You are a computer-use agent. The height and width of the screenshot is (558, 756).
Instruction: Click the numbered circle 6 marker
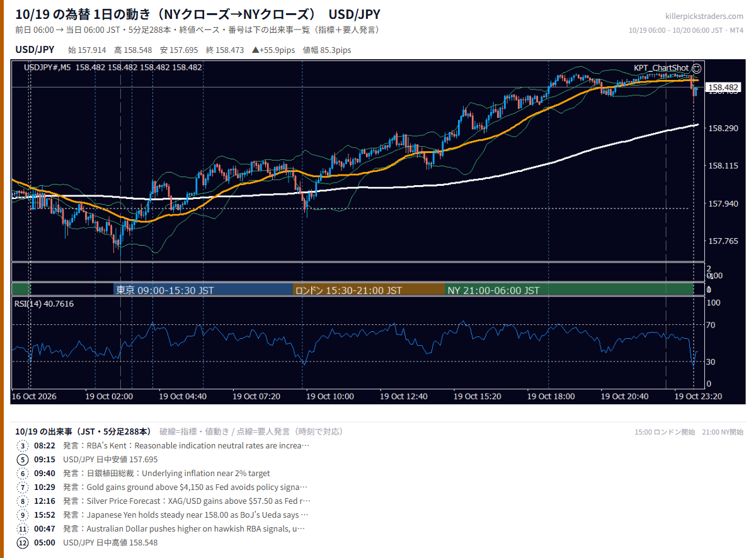[23, 474]
